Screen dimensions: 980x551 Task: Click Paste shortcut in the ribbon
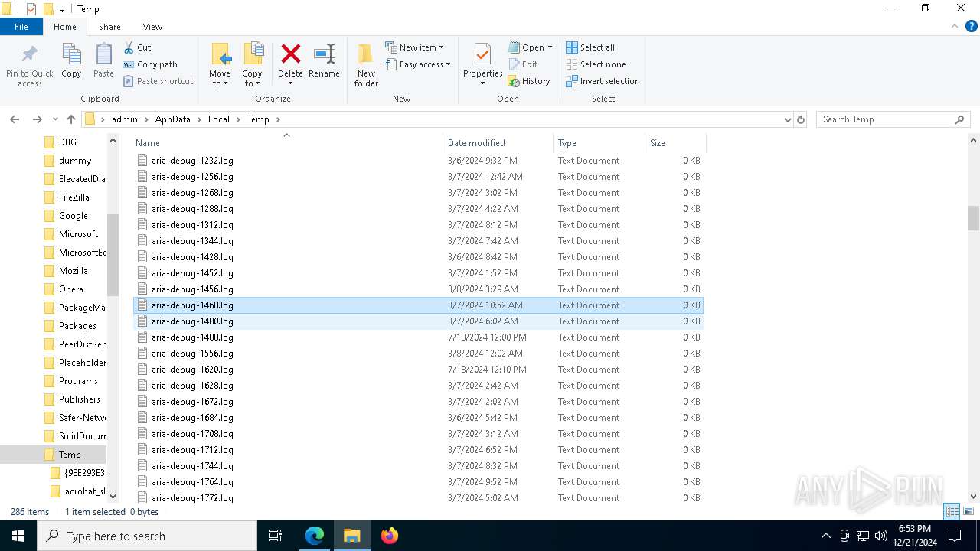pos(158,81)
